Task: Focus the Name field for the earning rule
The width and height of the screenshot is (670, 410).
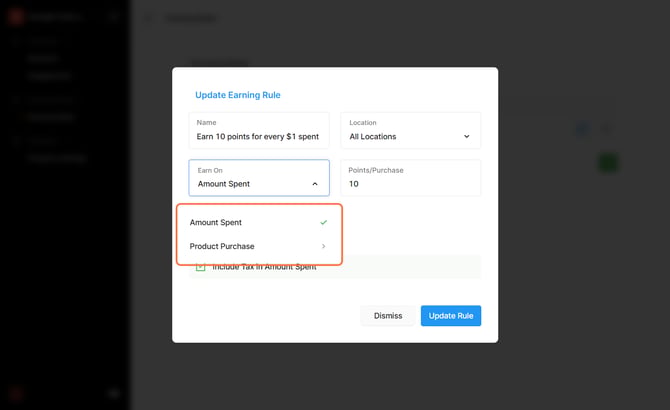Action: pos(259,130)
